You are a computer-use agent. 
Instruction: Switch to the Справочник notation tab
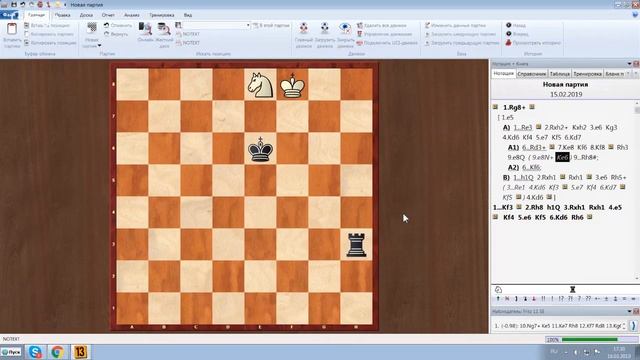(x=531, y=74)
